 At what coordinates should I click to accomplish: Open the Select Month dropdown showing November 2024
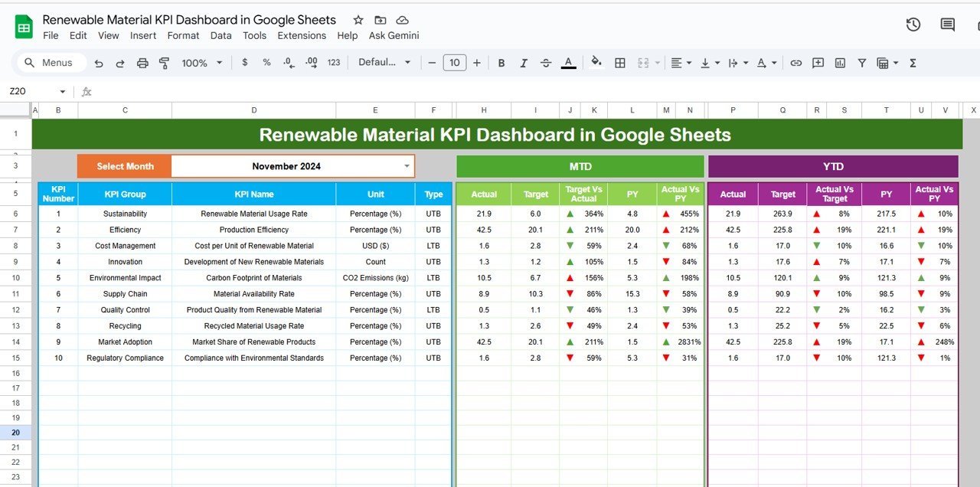coord(407,166)
